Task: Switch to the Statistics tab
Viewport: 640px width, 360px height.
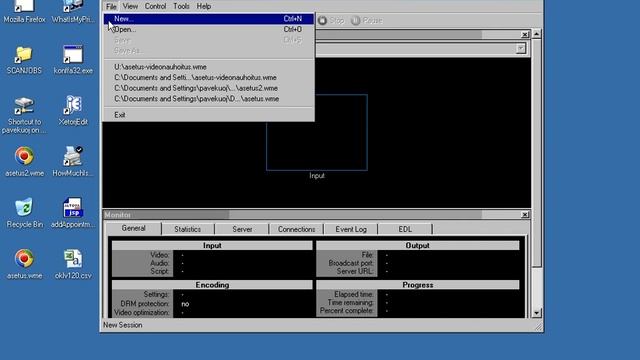Action: (187, 229)
